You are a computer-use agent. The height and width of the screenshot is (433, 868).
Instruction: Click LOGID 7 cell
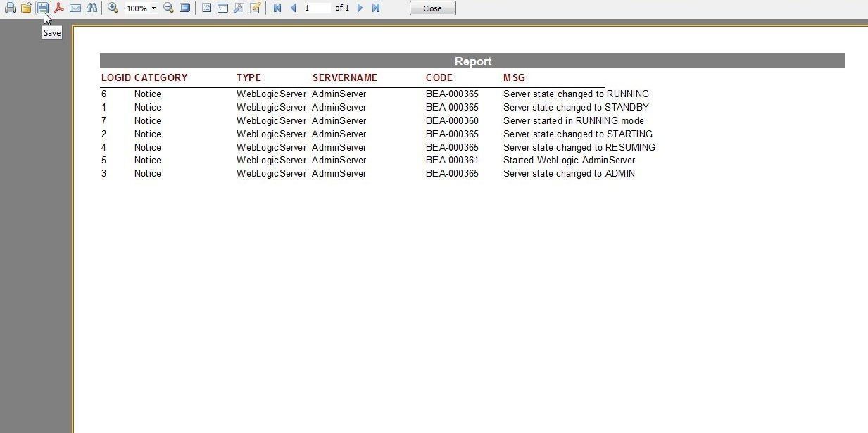coord(104,120)
